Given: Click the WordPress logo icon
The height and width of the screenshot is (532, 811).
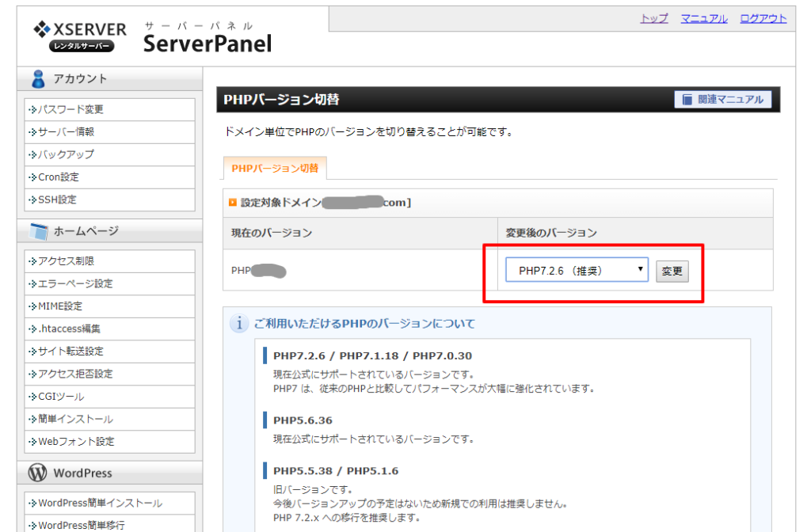Looking at the screenshot, I should tap(38, 473).
